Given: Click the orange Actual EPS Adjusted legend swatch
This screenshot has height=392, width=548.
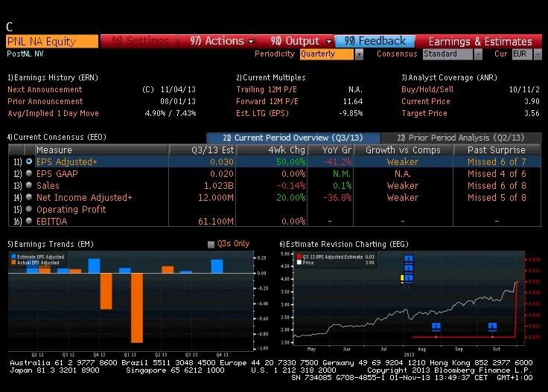Looking at the screenshot, I should 13,263.
